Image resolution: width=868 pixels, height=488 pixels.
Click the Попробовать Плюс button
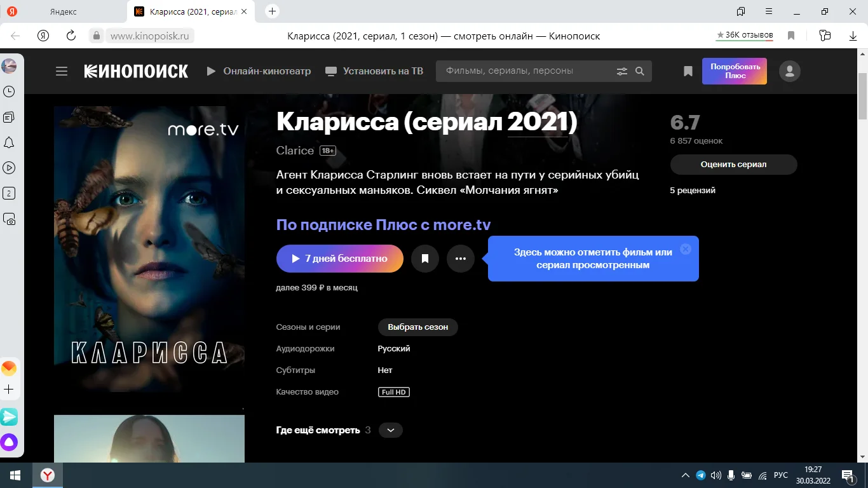pyautogui.click(x=734, y=71)
